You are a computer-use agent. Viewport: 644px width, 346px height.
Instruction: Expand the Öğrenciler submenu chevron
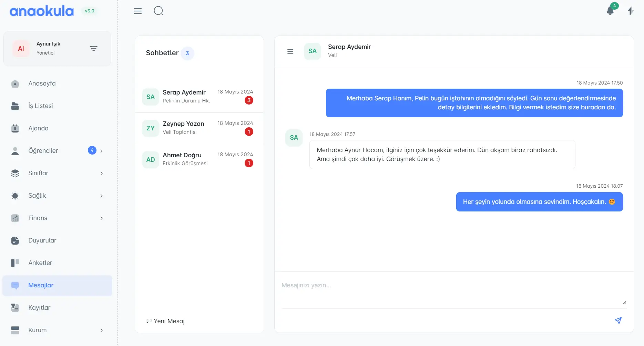tap(101, 151)
